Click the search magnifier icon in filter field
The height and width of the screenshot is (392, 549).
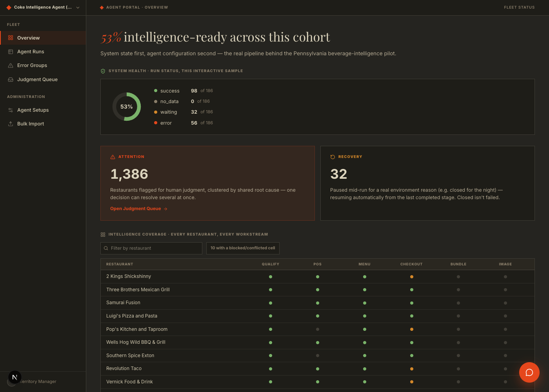[x=106, y=248]
